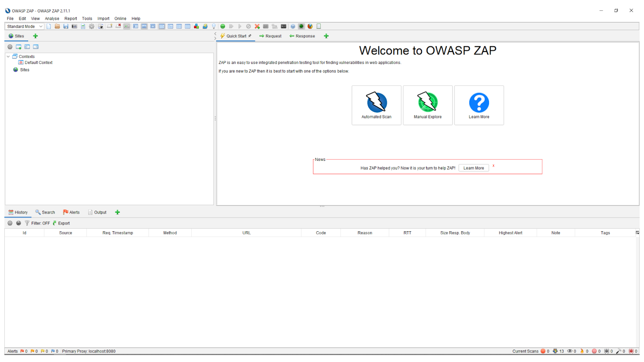Viewport: 644px width, 362px height.
Task: Switch to the Alerts tab
Action: (x=71, y=212)
